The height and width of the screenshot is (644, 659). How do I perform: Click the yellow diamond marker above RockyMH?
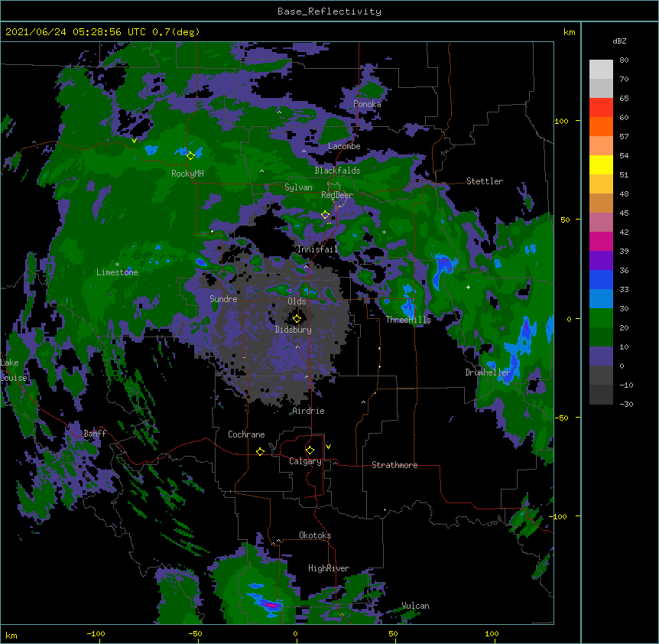pos(190,155)
